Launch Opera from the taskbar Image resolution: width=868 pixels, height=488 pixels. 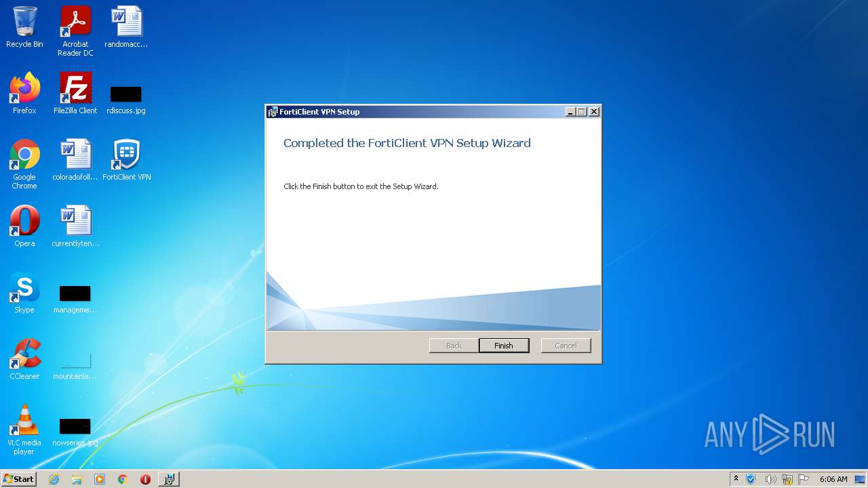pyautogui.click(x=145, y=479)
